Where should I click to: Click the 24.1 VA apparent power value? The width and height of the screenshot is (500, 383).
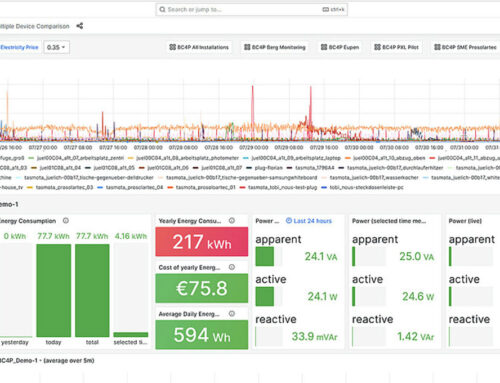[x=321, y=256]
